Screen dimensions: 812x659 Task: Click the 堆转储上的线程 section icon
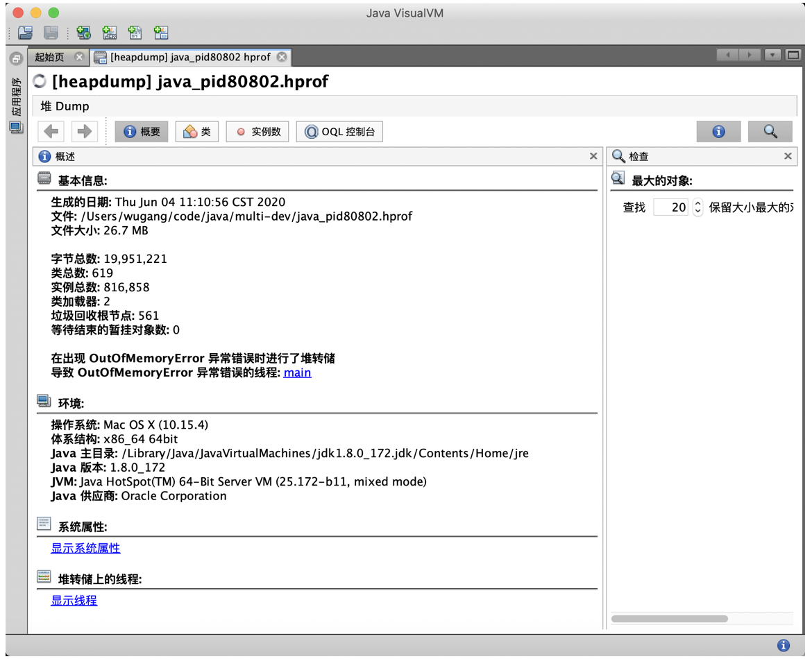point(44,576)
